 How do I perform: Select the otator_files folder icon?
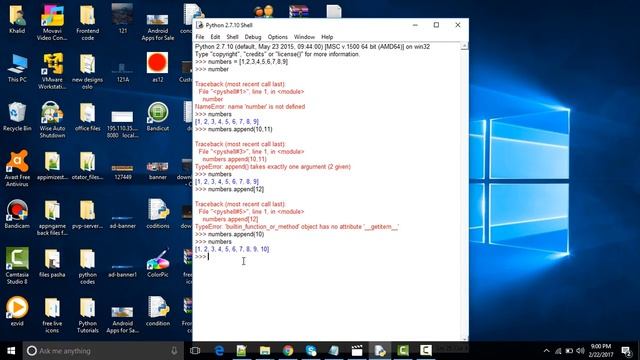click(87, 166)
